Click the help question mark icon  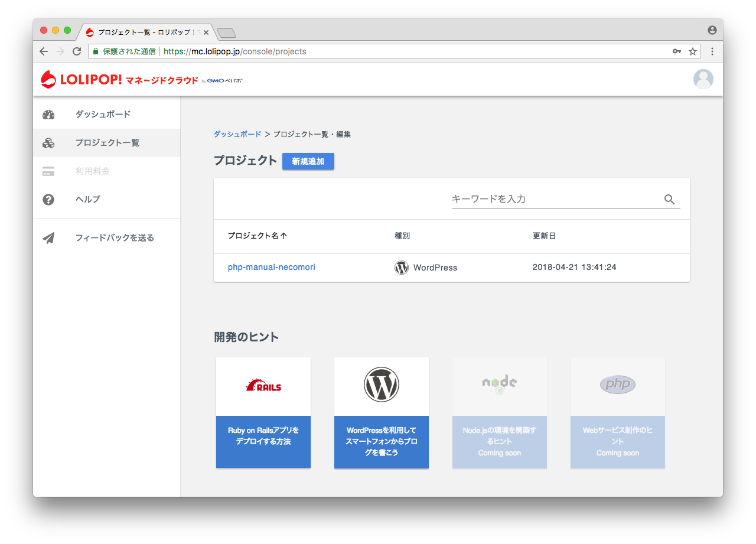coord(48,200)
